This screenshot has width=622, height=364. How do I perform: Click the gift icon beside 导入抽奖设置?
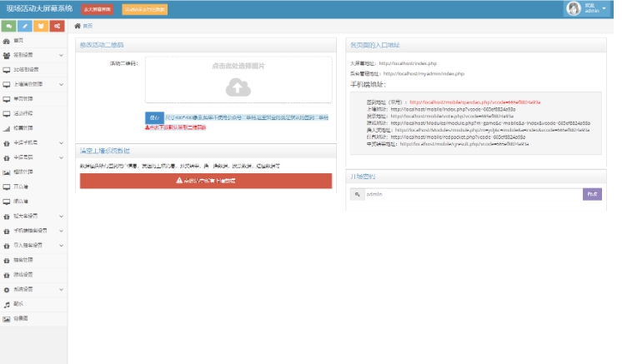click(7, 246)
